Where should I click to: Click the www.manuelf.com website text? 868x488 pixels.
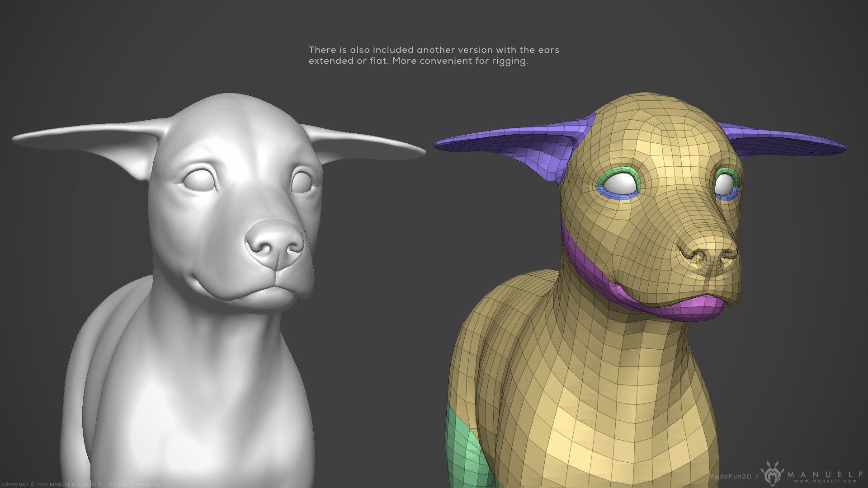(x=825, y=481)
